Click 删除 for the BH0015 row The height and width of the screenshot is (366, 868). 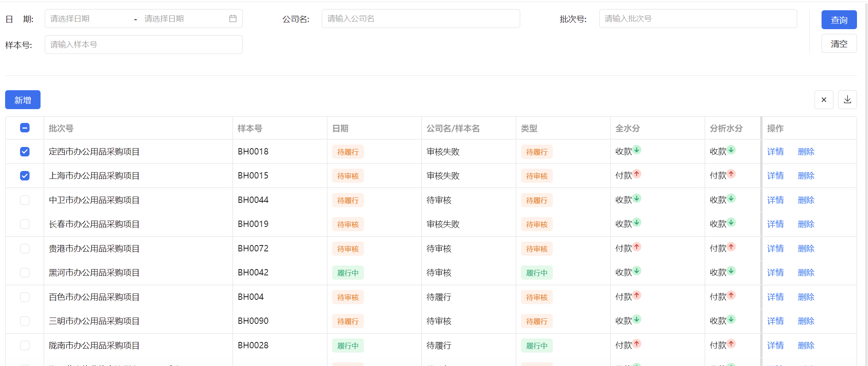[806, 176]
